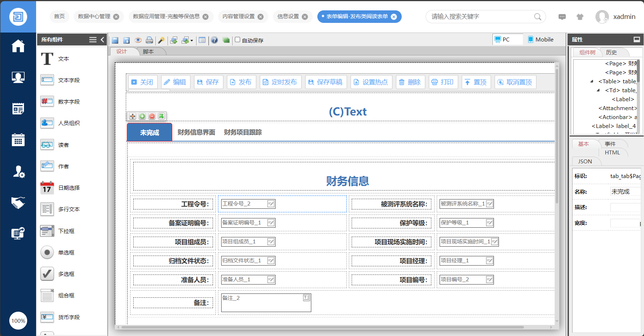The width and height of the screenshot is (644, 336).
Task: Collapse the <Td> tree node arrow
Action: [x=598, y=90]
